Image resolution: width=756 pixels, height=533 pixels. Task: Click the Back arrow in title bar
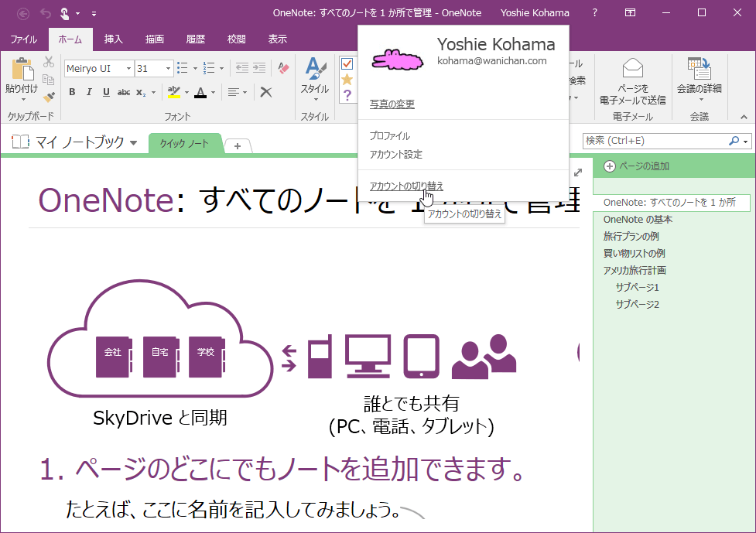pyautogui.click(x=22, y=13)
